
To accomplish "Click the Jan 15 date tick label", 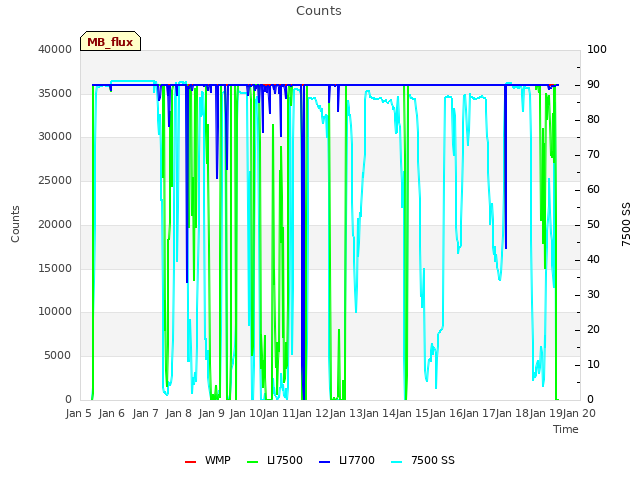I will click(412, 413).
